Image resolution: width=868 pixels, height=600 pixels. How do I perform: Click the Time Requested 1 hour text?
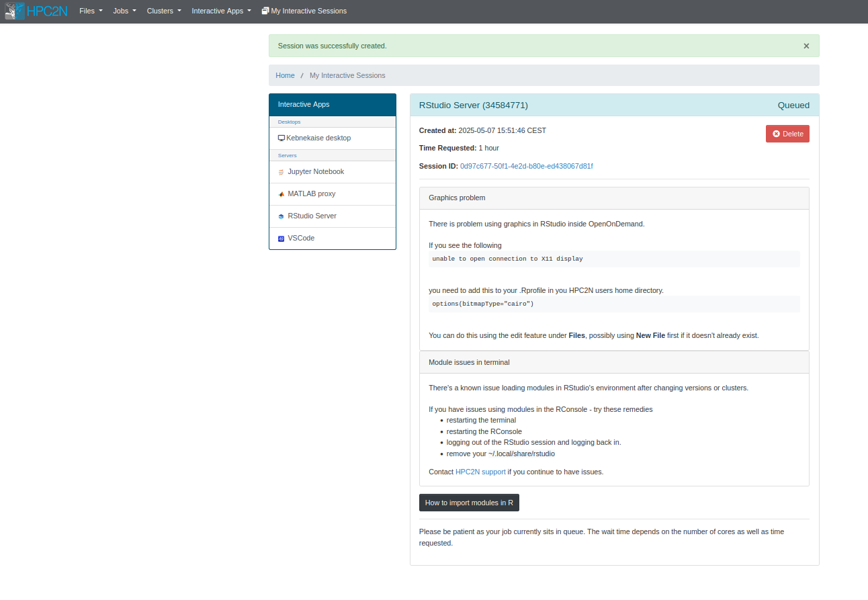pyautogui.click(x=459, y=148)
